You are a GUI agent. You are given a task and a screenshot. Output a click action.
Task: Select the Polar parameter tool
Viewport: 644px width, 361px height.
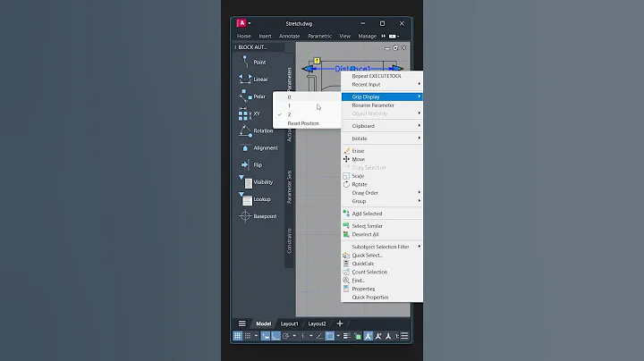click(253, 97)
